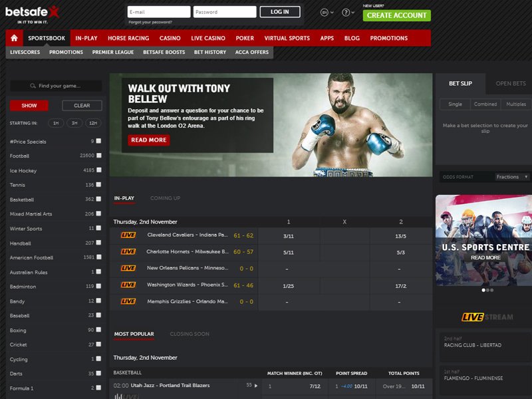Screen dimensions: 532x399
Task: Tick the American Football checkbox
Action: coord(98,257)
